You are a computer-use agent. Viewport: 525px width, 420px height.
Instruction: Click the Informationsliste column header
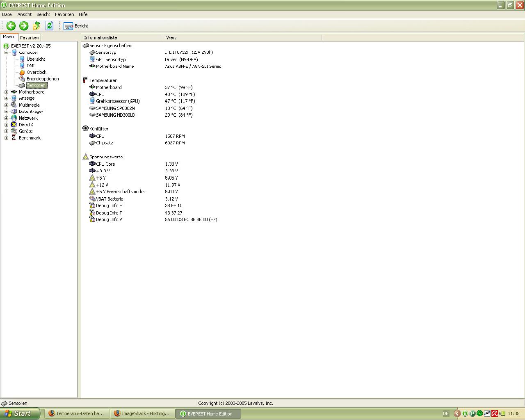(x=121, y=38)
